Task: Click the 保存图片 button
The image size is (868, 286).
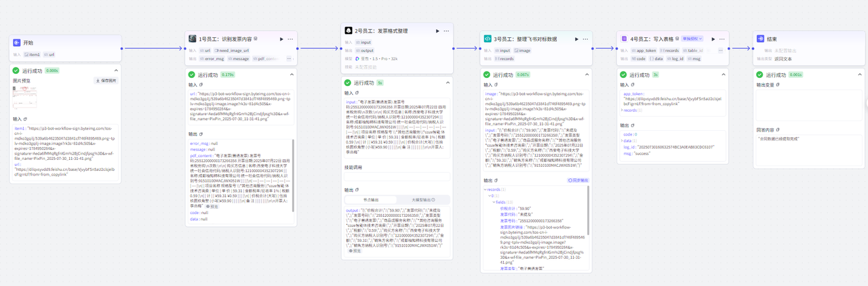Action: [107, 81]
